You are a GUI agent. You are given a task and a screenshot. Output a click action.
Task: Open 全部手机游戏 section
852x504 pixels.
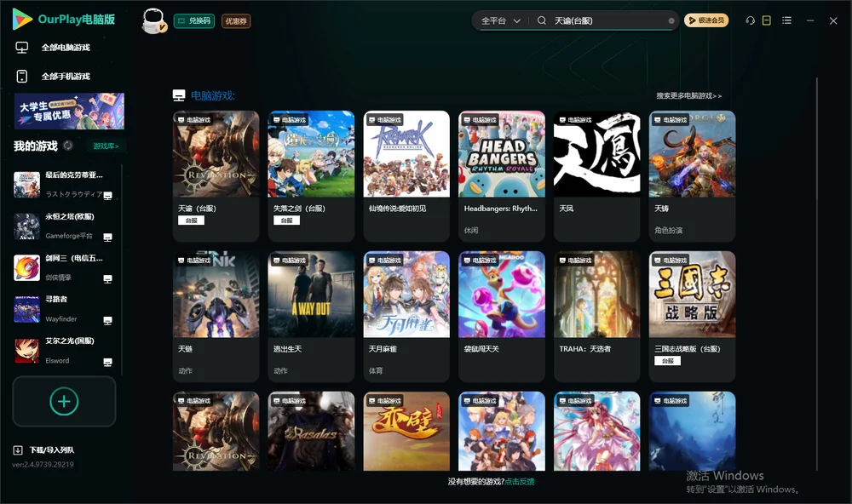click(66, 77)
